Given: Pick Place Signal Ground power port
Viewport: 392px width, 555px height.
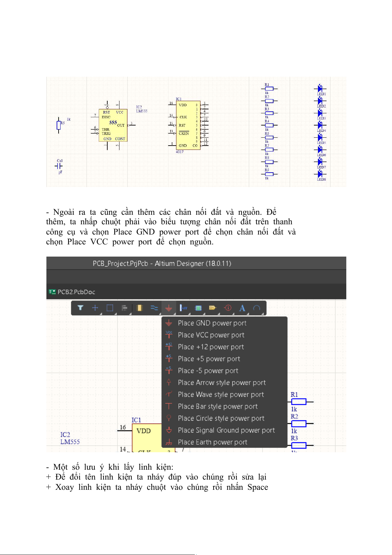Looking at the screenshot, I should (x=226, y=430).
